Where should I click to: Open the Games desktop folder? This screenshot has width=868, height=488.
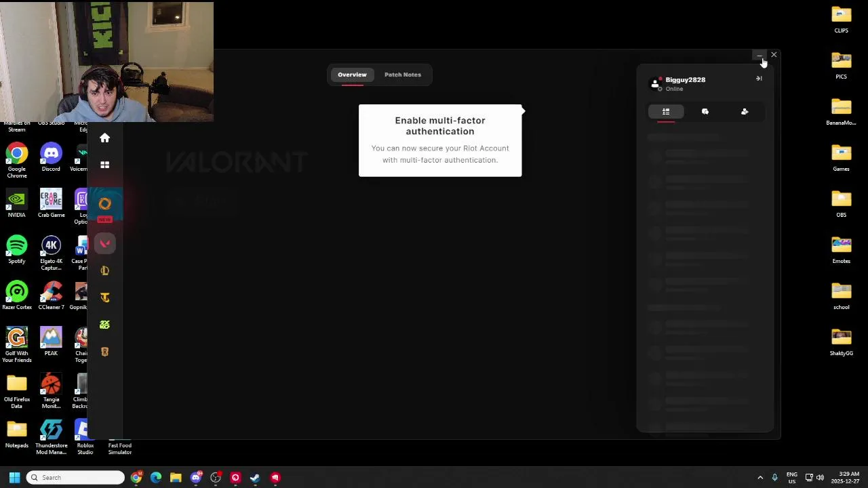[841, 157]
